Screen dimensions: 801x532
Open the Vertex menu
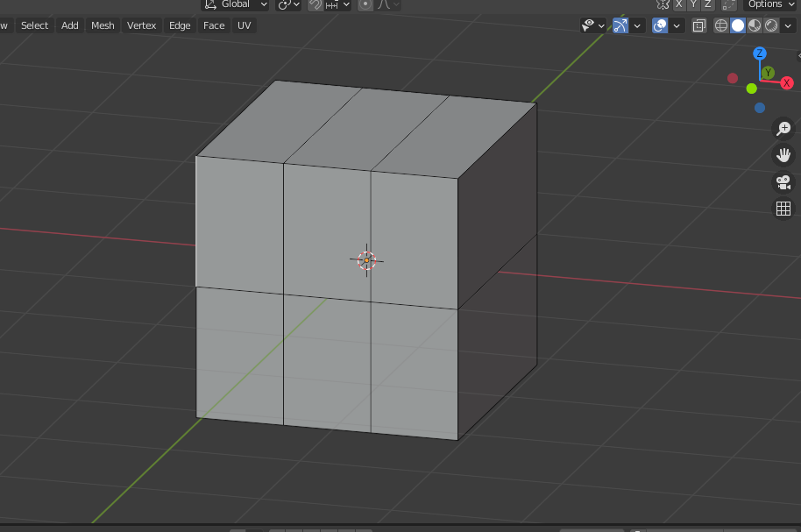point(141,25)
